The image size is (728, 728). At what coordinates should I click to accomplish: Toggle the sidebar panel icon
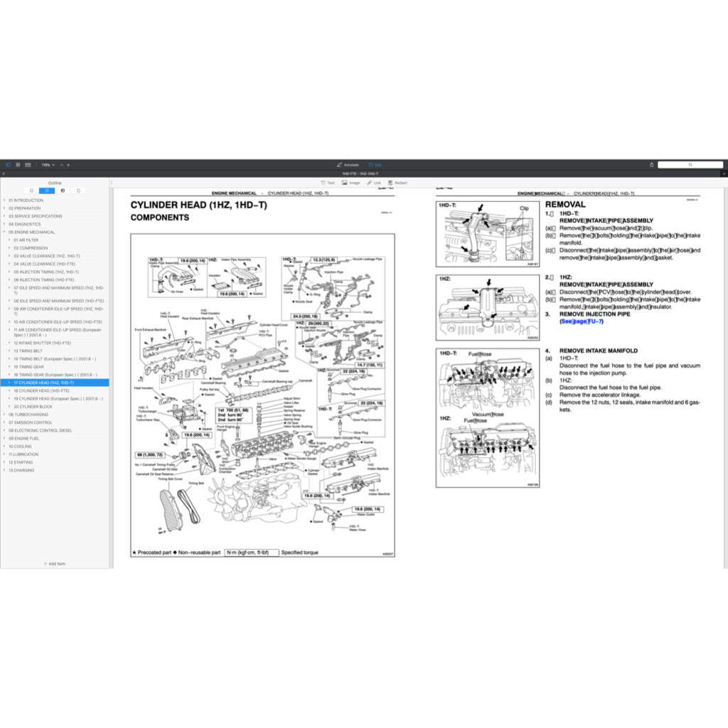click(x=8, y=164)
